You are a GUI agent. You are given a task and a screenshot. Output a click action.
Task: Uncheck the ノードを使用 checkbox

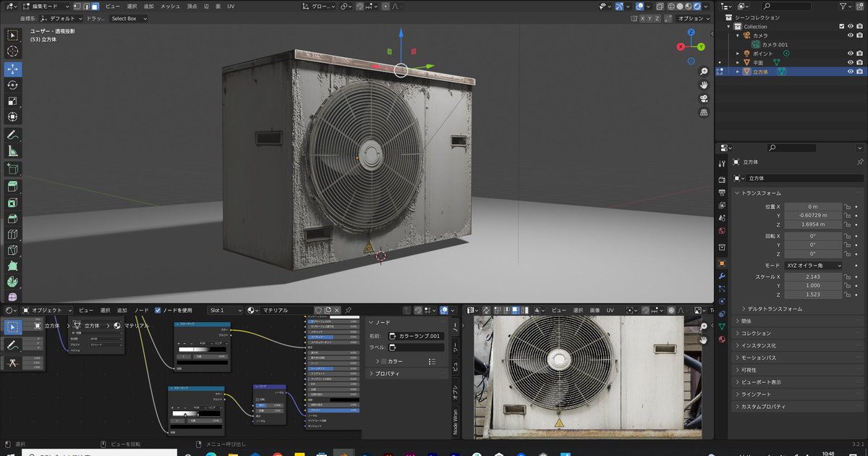158,311
